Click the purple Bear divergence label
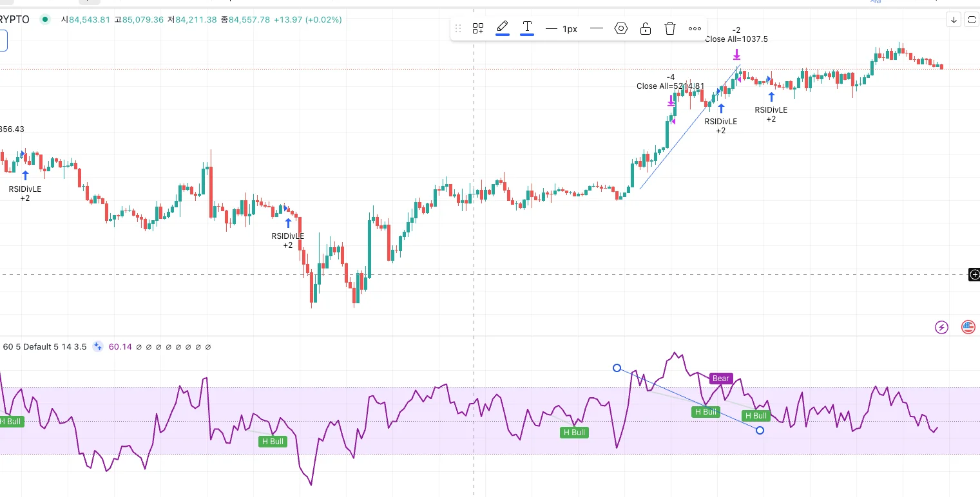 pos(721,379)
